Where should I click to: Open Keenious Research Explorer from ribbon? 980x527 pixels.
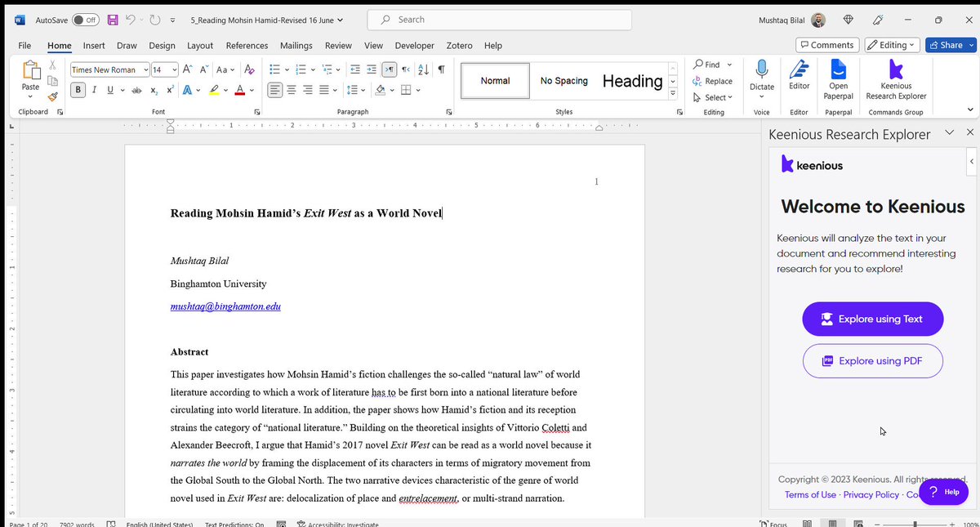(x=895, y=79)
